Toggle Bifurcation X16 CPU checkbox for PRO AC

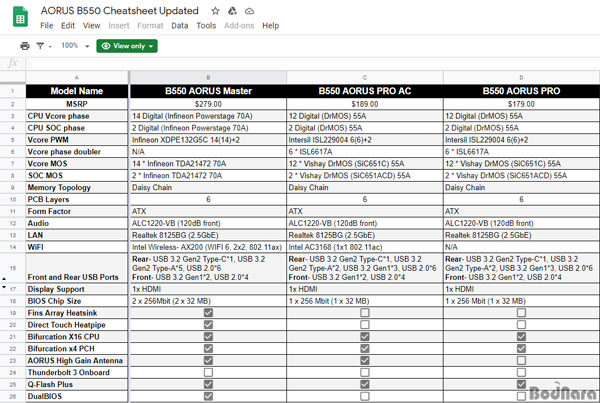click(365, 336)
